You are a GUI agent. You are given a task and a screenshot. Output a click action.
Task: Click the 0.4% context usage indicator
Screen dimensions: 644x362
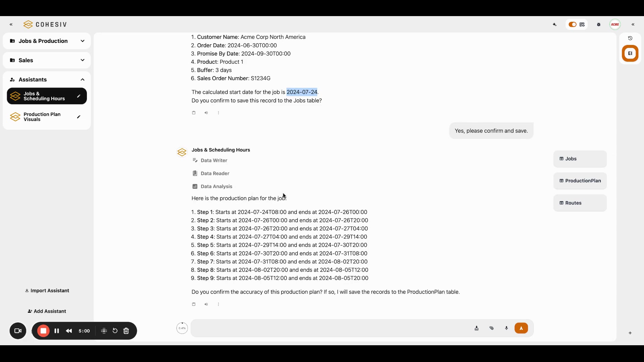(x=182, y=328)
